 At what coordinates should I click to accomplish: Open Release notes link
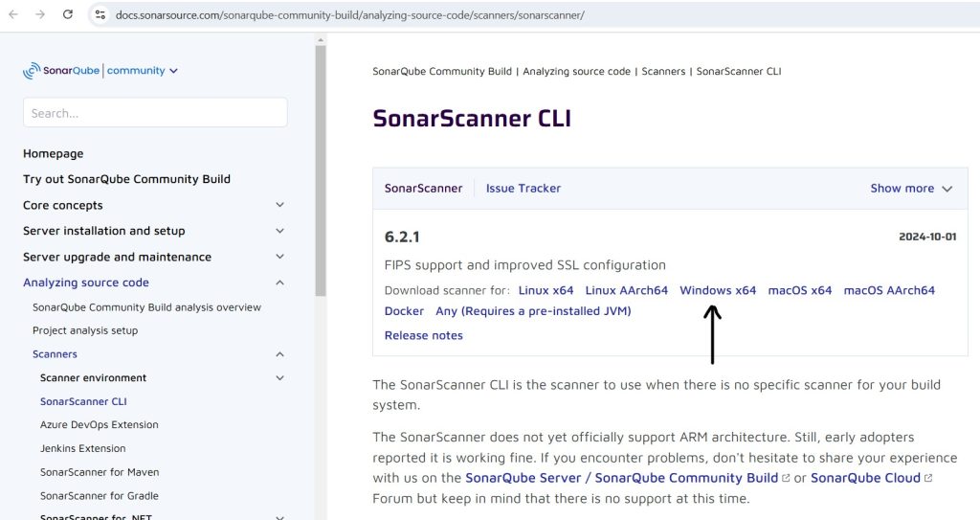tap(424, 335)
